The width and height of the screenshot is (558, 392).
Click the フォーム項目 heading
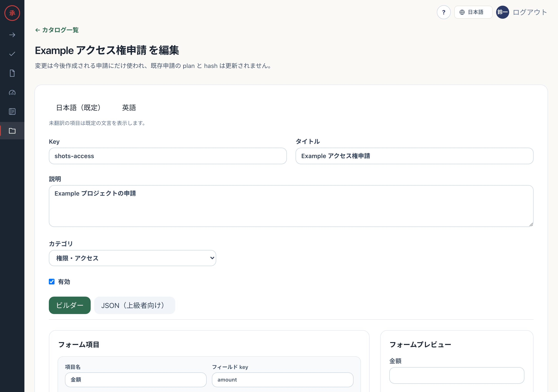tap(79, 344)
